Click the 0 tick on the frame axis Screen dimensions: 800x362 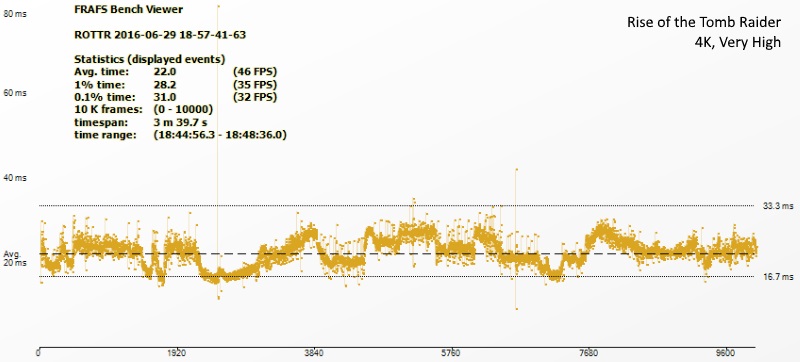38,353
